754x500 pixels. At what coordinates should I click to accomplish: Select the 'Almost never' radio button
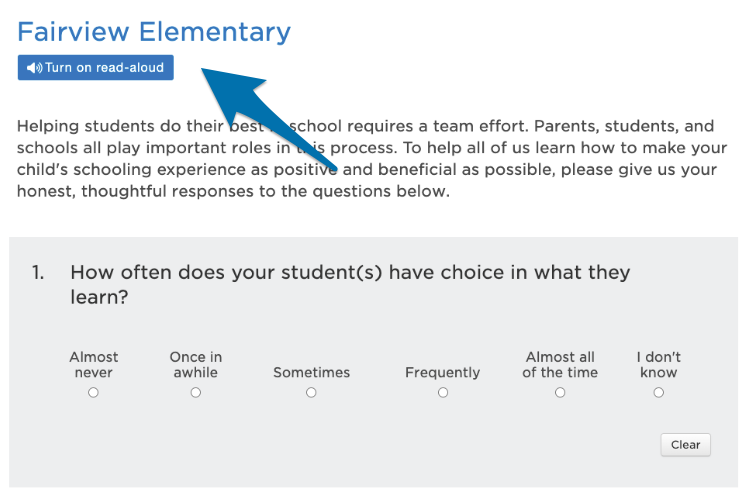coord(93,393)
